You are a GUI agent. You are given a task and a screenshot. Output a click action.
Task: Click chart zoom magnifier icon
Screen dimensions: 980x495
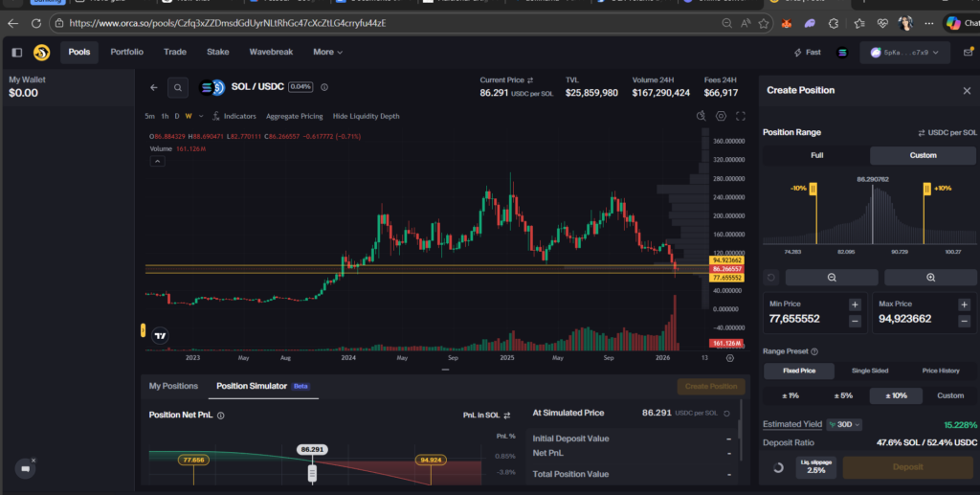(702, 116)
